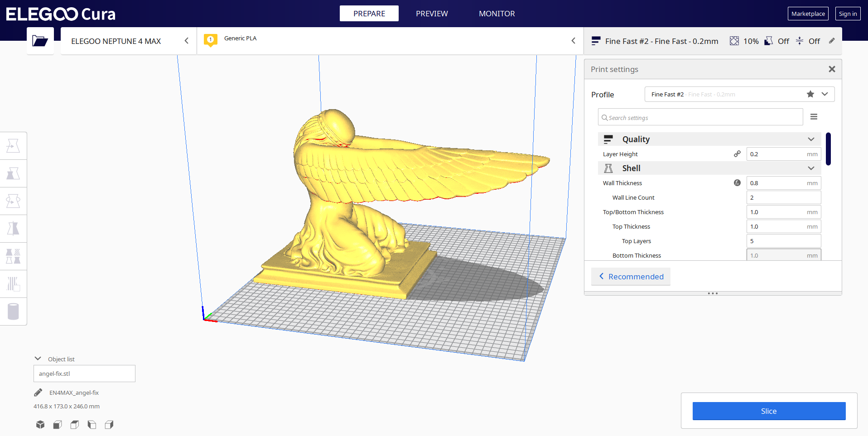The width and height of the screenshot is (868, 436).
Task: Click the 416.8 x 173.0 x 246.0 mm dimensions
Action: 67,406
